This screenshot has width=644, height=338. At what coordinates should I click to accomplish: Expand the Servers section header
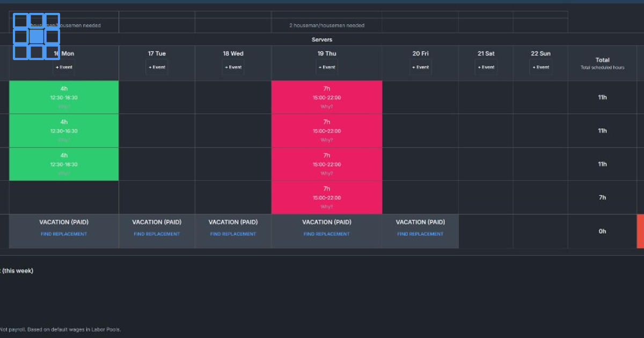322,39
